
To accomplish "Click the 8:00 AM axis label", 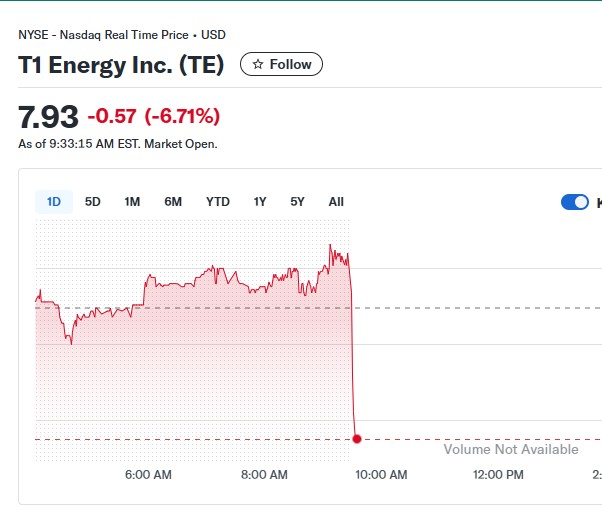I will coord(264,475).
